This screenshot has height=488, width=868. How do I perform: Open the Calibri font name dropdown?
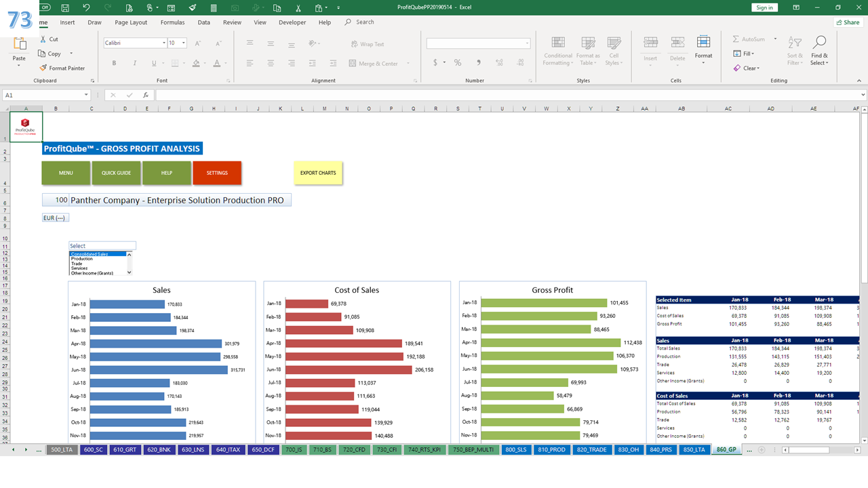[163, 43]
